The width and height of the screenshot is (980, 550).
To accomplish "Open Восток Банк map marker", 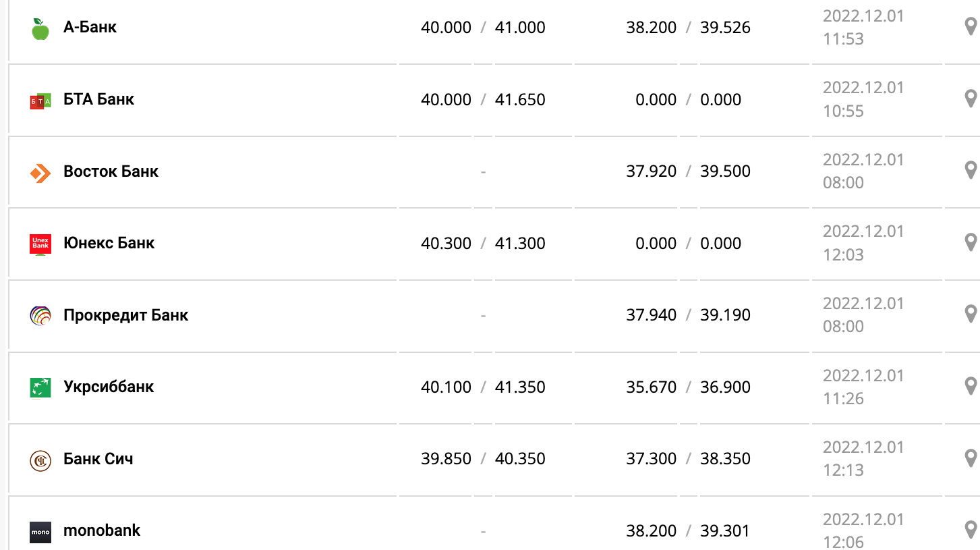I will coord(971,170).
